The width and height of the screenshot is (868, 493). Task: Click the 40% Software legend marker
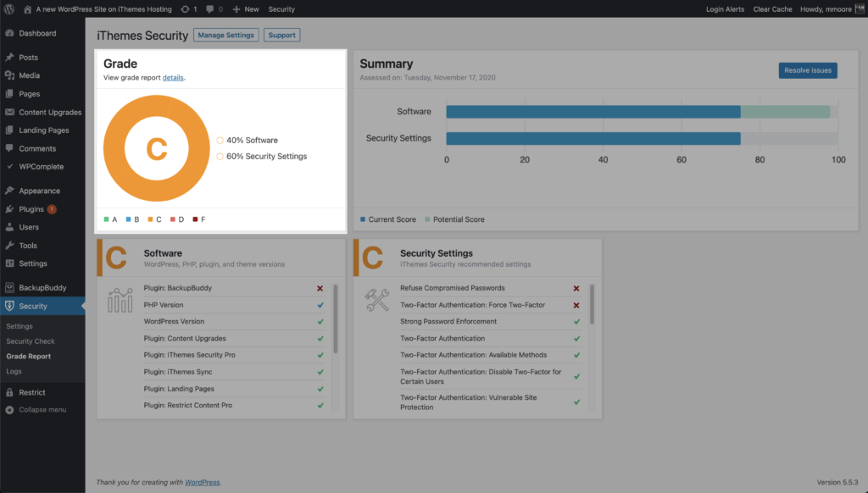220,141
